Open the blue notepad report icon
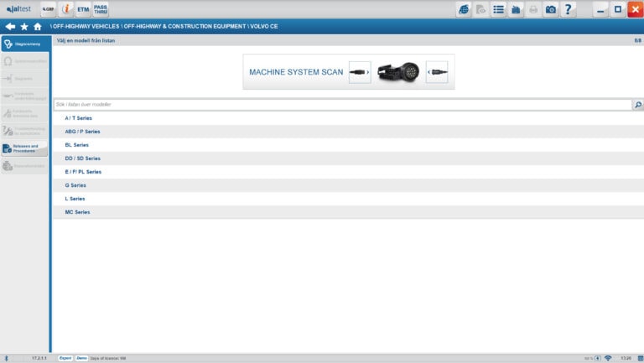Viewport: 644px width, 363px height. coord(516,9)
